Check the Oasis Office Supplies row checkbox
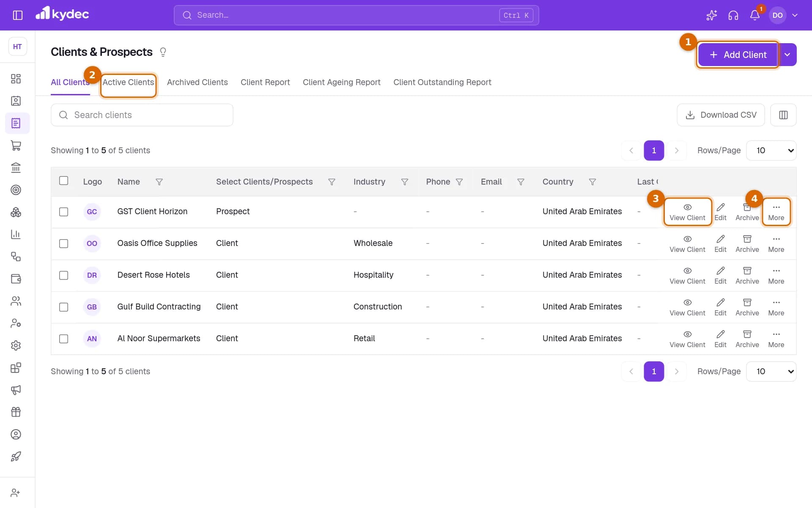 click(63, 243)
